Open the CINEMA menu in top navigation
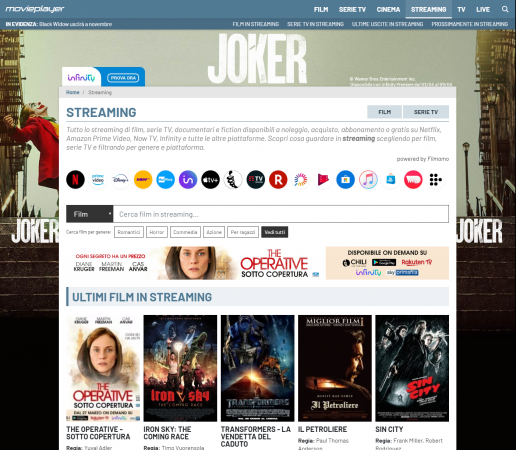Screen dimensions: 516x450 click(x=388, y=10)
